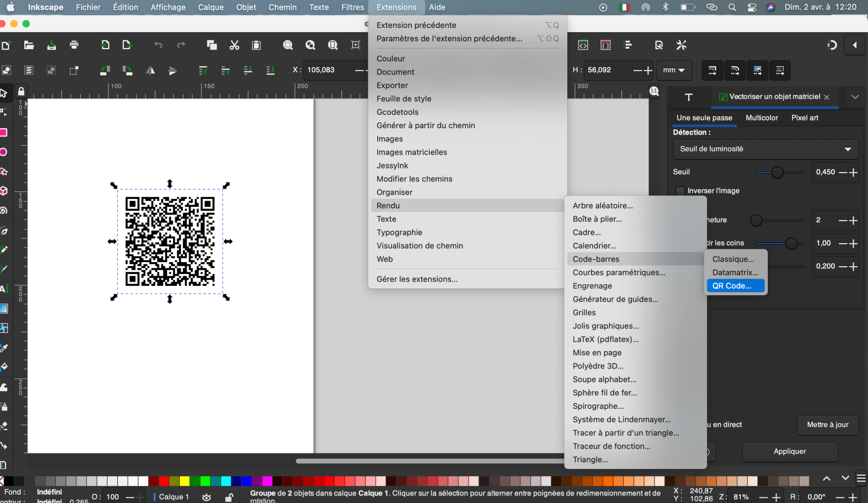Toggle the Calque 1 layer lock
Viewport: 868px width, 503px height.
tap(229, 497)
